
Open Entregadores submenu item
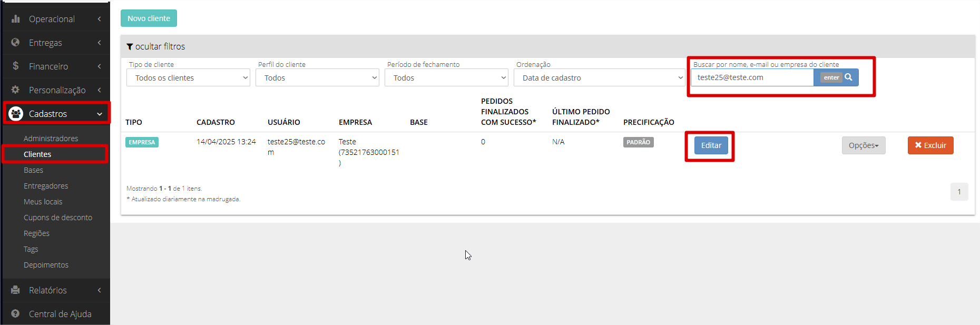tap(46, 186)
